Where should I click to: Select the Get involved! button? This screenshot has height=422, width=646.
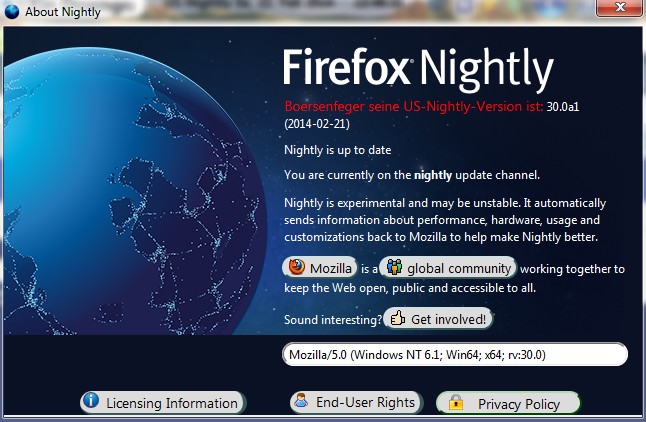click(438, 319)
